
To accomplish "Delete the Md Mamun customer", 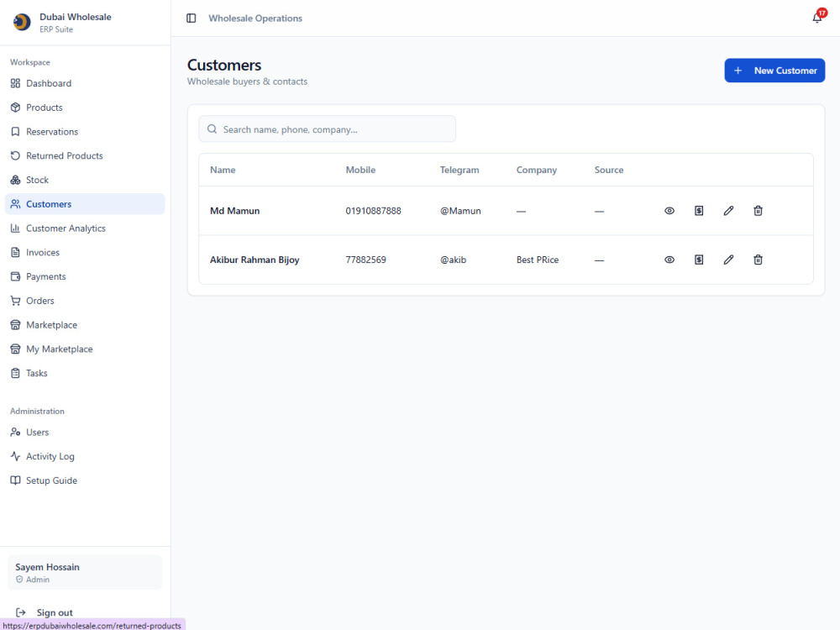I will tap(758, 211).
